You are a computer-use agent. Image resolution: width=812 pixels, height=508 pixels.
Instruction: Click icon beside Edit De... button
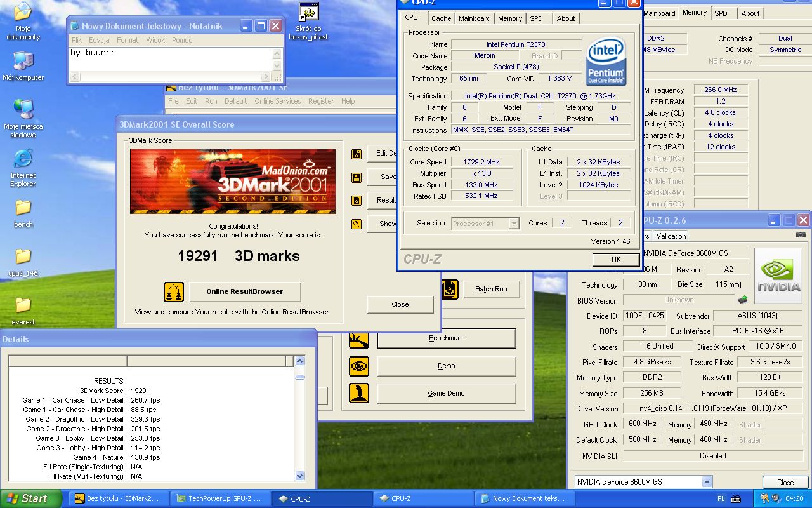tap(357, 154)
